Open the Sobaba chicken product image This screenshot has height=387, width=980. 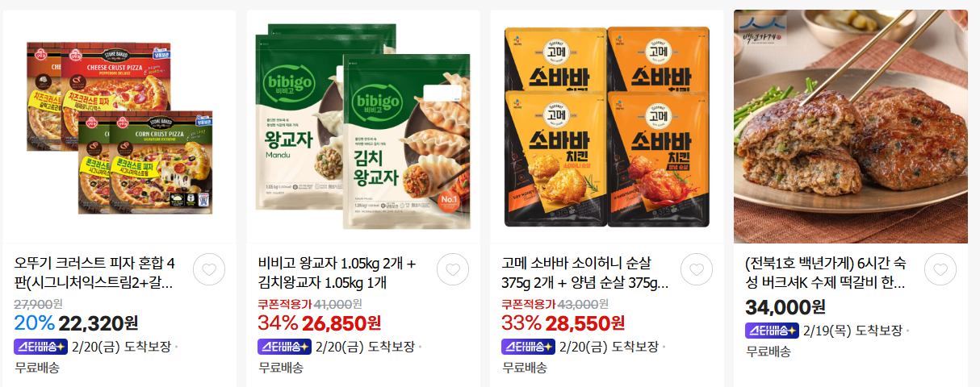[607, 127]
